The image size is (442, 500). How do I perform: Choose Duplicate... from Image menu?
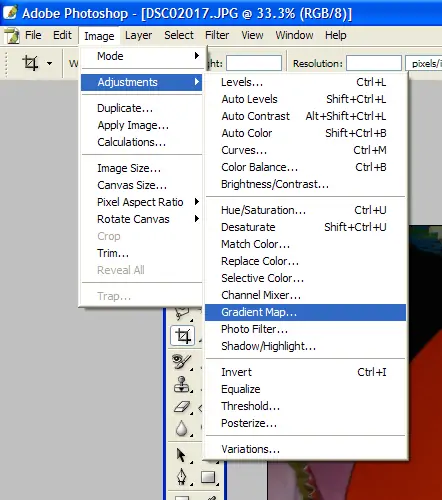point(142,108)
